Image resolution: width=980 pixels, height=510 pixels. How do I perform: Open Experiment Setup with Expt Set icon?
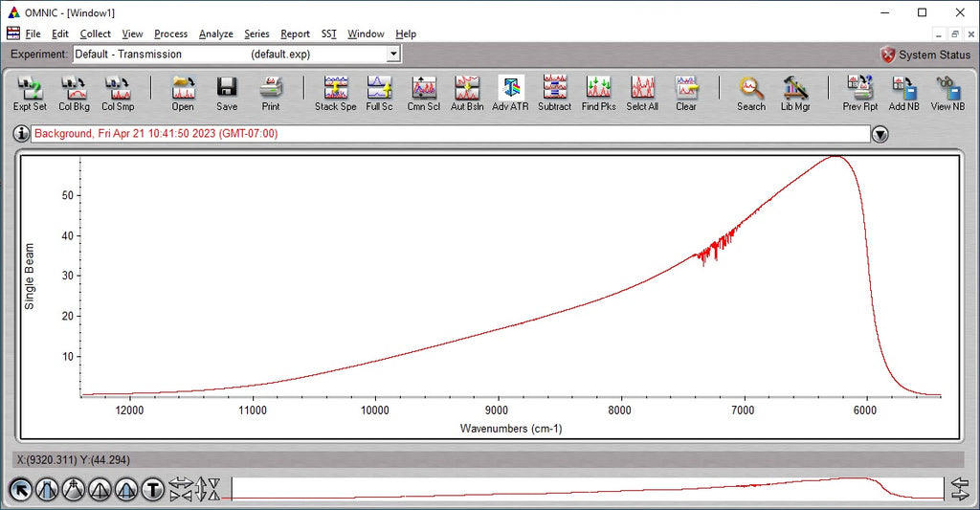point(30,93)
